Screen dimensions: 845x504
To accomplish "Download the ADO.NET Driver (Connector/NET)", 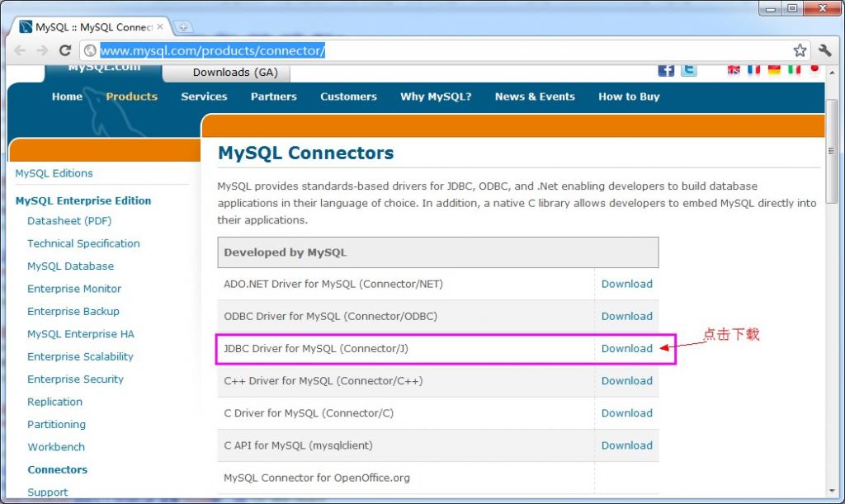I will point(627,284).
